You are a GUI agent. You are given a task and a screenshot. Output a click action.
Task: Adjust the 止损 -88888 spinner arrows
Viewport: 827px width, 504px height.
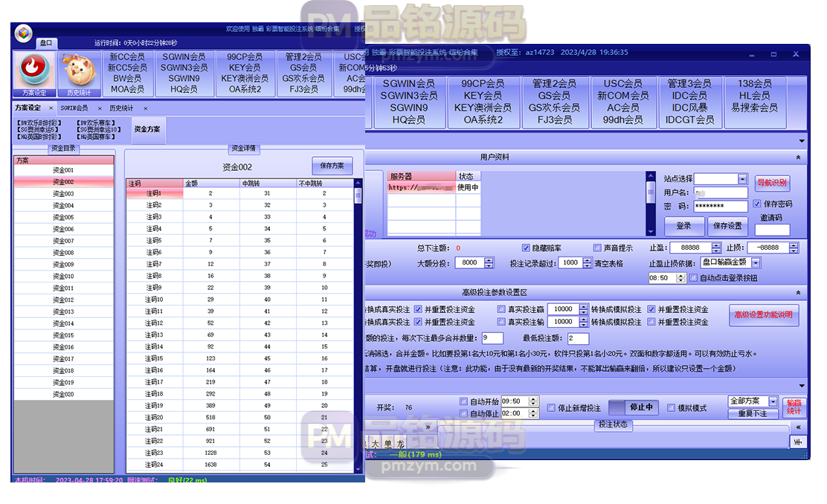794,248
